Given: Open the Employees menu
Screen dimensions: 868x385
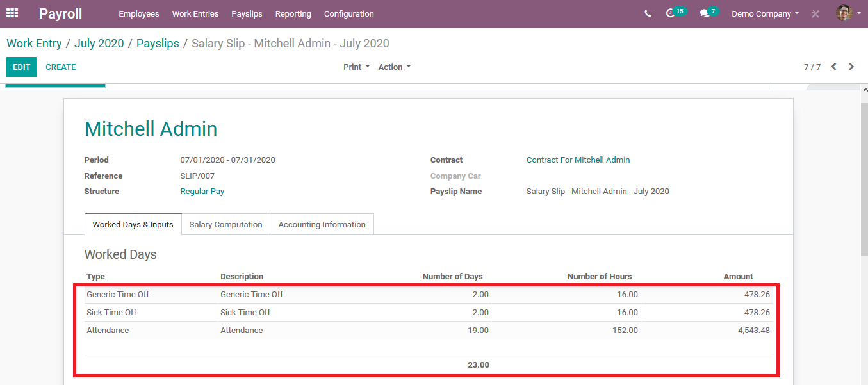Looking at the screenshot, I should [x=139, y=13].
